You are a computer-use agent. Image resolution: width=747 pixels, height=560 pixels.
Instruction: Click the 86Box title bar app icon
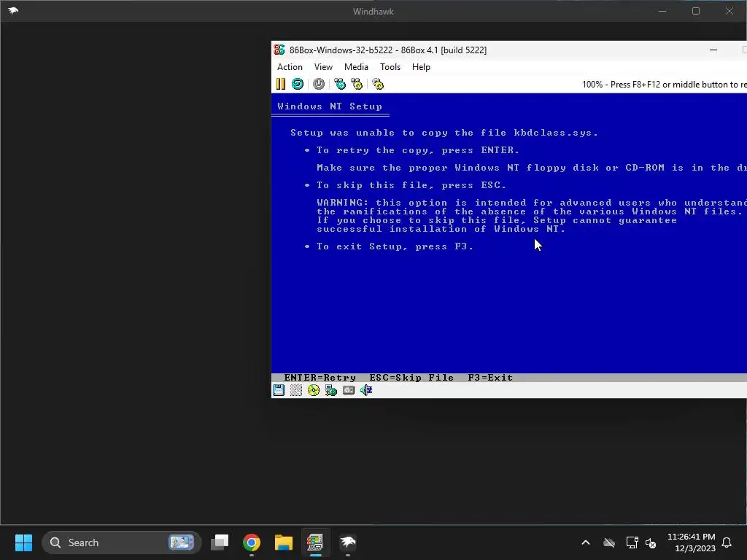coord(279,50)
